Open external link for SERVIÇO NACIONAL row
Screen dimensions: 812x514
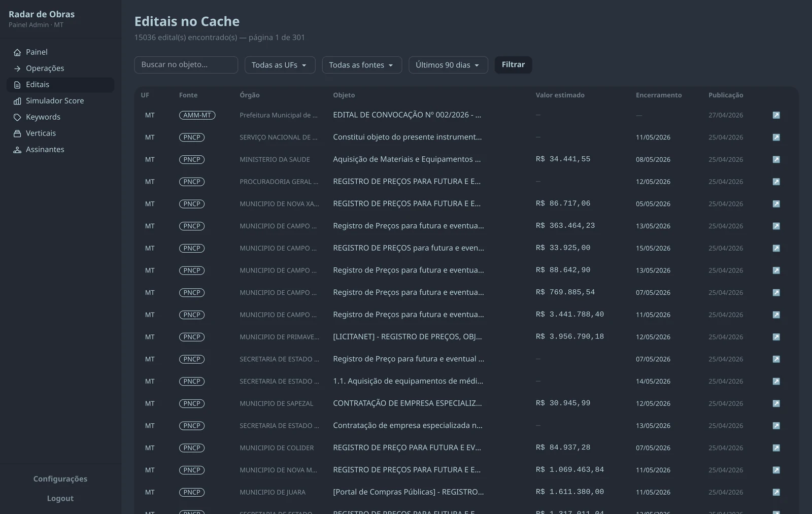pyautogui.click(x=776, y=138)
